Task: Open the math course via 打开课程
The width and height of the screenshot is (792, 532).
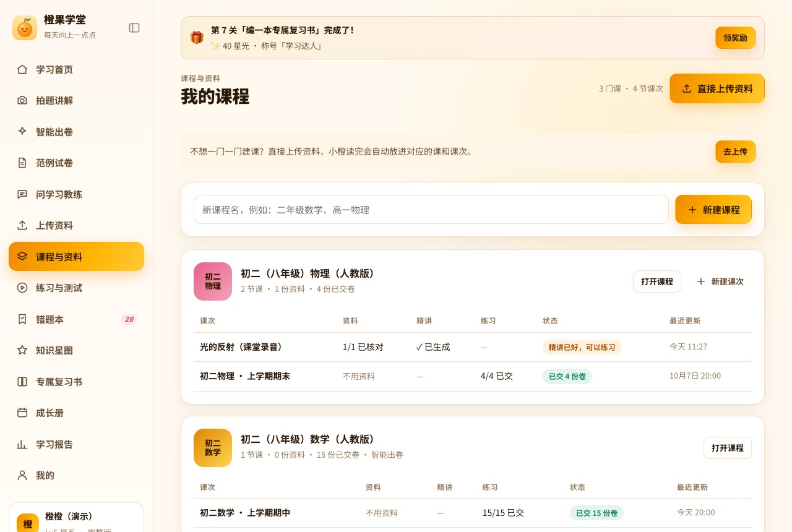Action: coord(727,448)
